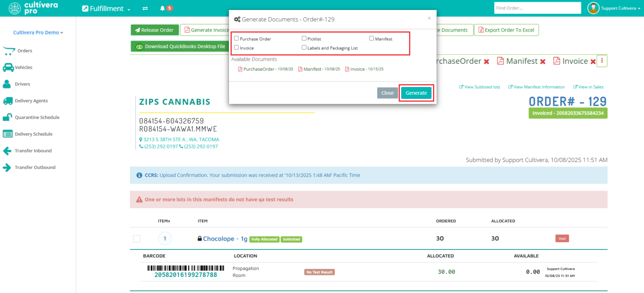The image size is (644, 293).
Task: Click the No Test Result badge
Action: [x=320, y=272]
